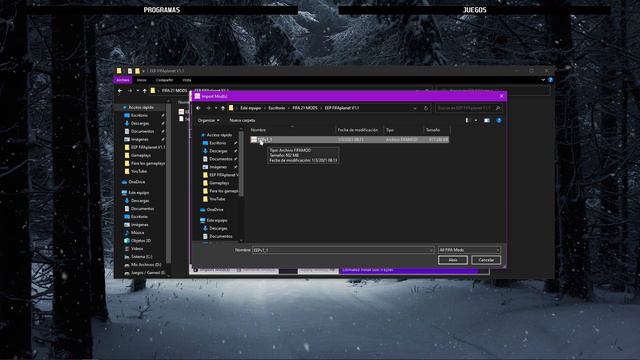Click the Cancelar button
The image size is (640, 360).
pos(486,260)
